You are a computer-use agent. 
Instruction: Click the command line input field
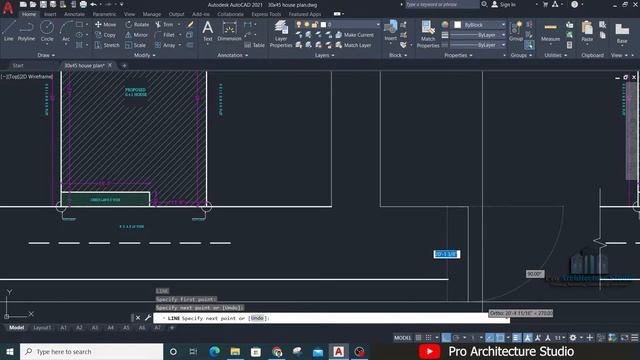[x=331, y=318]
